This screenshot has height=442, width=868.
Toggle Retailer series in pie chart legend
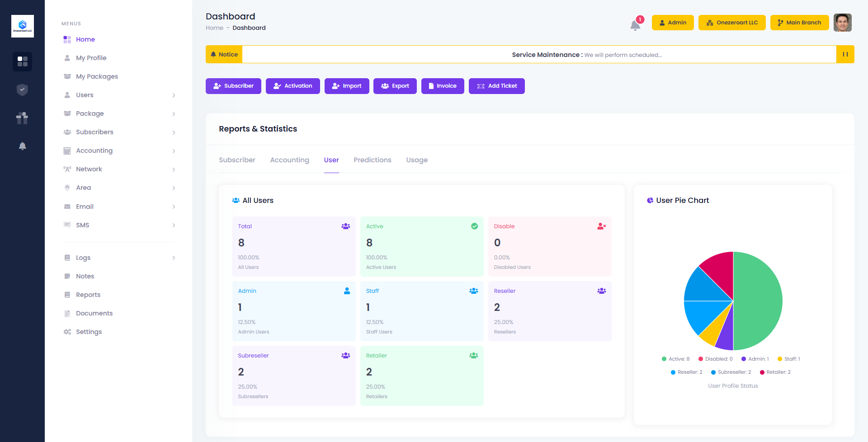point(775,372)
